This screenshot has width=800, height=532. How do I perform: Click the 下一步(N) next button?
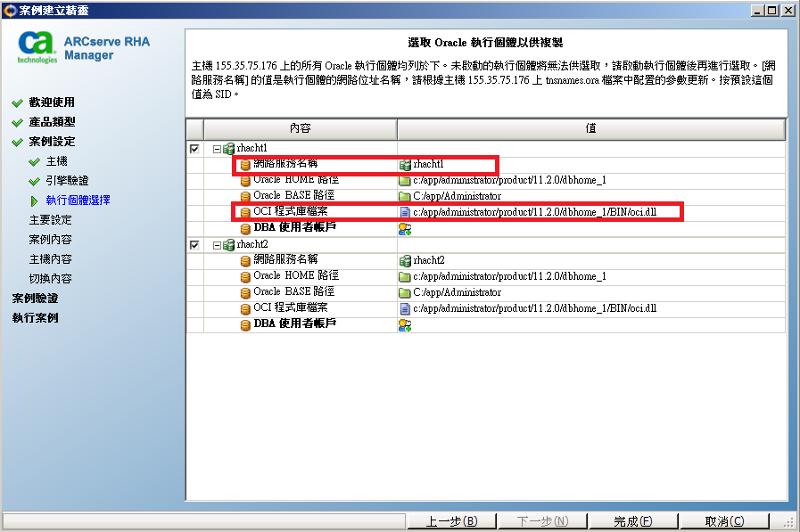[542, 521]
